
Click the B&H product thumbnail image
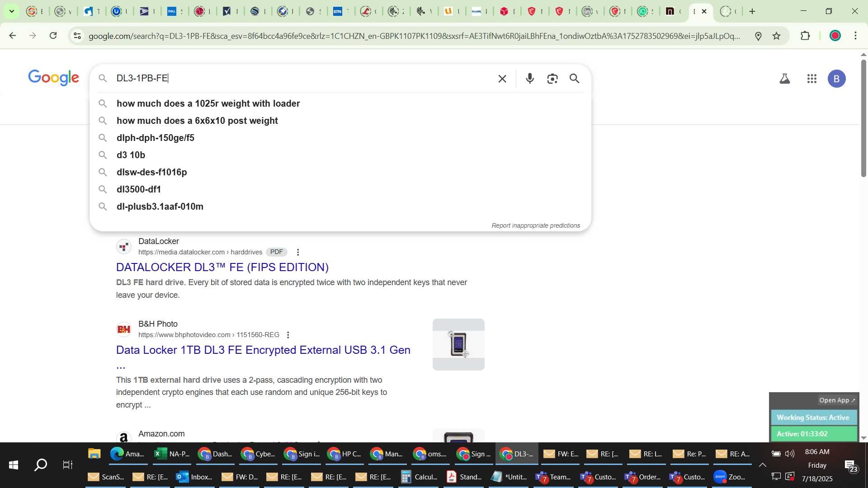(x=458, y=344)
